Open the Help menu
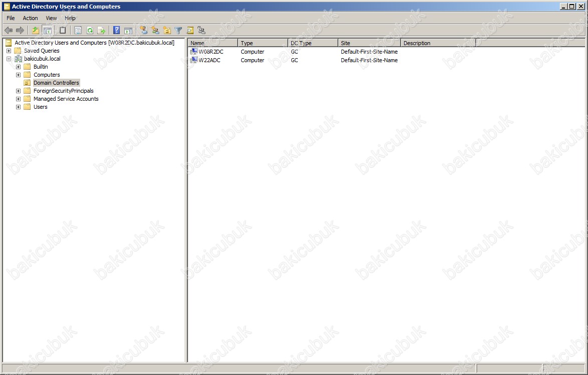Screen dimensions: 588x375 (x=70, y=18)
